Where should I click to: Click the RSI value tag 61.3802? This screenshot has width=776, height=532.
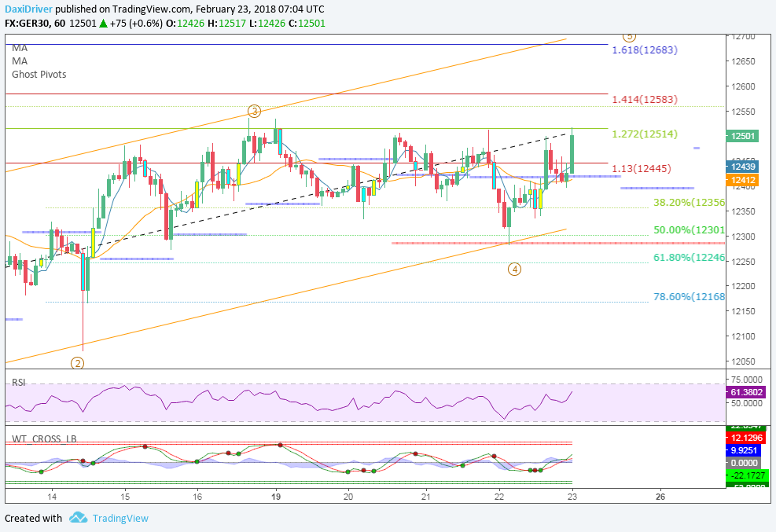click(x=746, y=392)
